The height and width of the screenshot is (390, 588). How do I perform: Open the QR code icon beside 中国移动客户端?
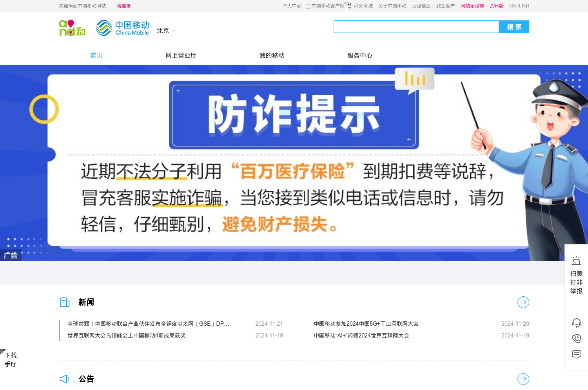[x=348, y=5]
